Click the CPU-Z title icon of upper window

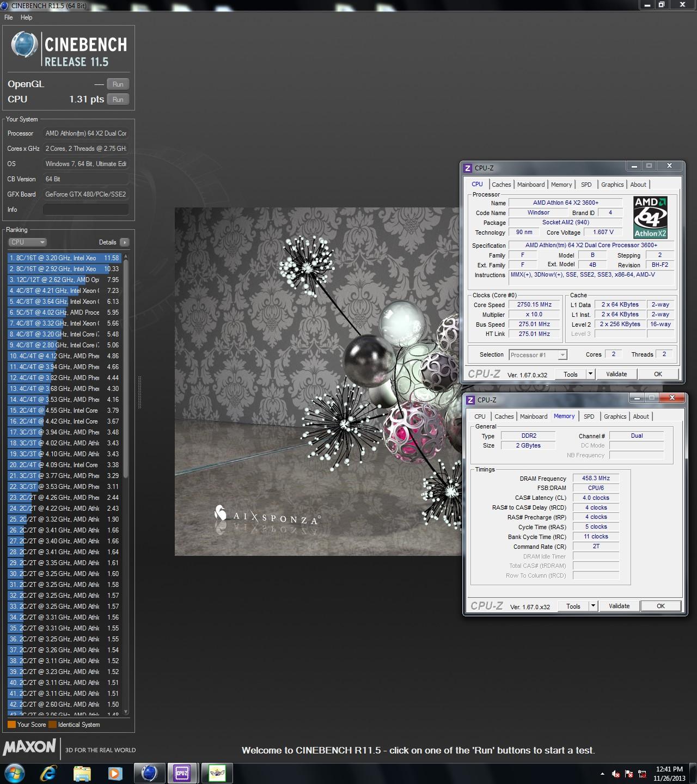pyautogui.click(x=468, y=168)
